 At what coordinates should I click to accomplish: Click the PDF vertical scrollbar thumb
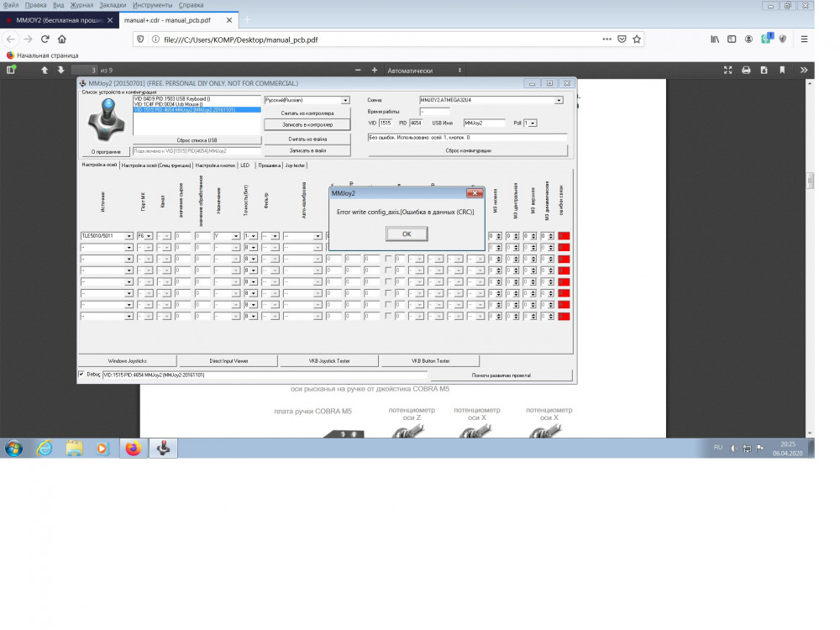coord(810,181)
